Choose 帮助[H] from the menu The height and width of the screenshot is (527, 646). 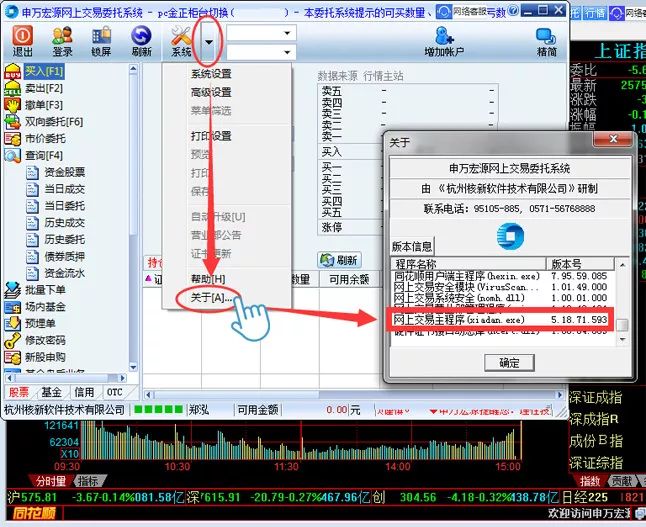[208, 279]
